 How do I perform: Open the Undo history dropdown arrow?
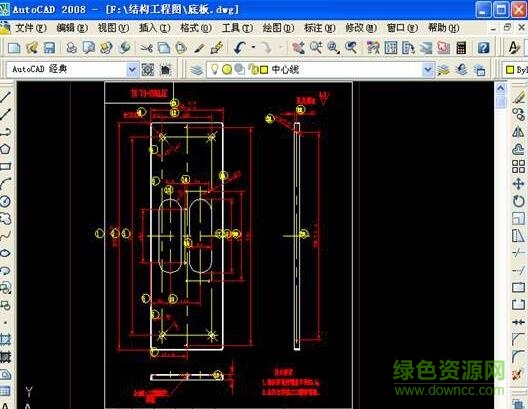click(253, 48)
